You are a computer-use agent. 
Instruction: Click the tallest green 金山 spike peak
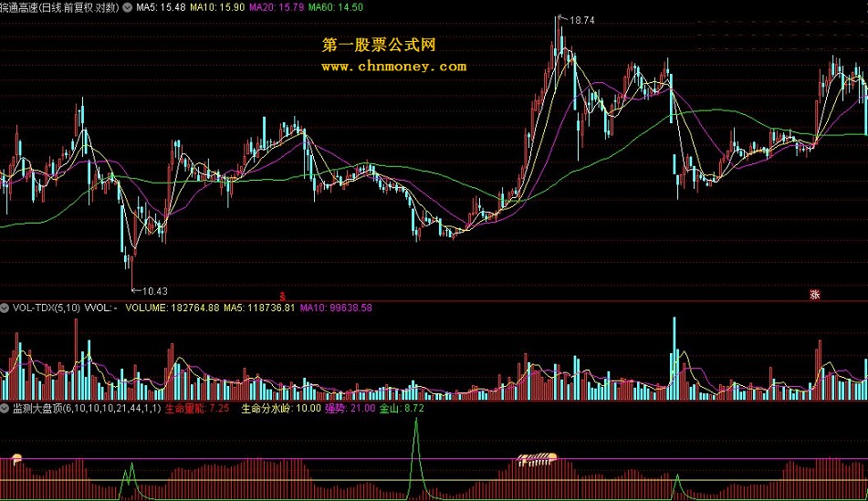416,421
